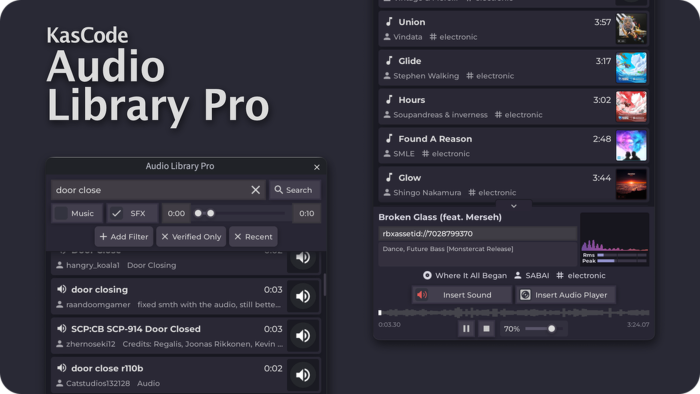Viewport: 700px width, 394px height.
Task: Click the Glide album thumbnail
Action: click(631, 68)
